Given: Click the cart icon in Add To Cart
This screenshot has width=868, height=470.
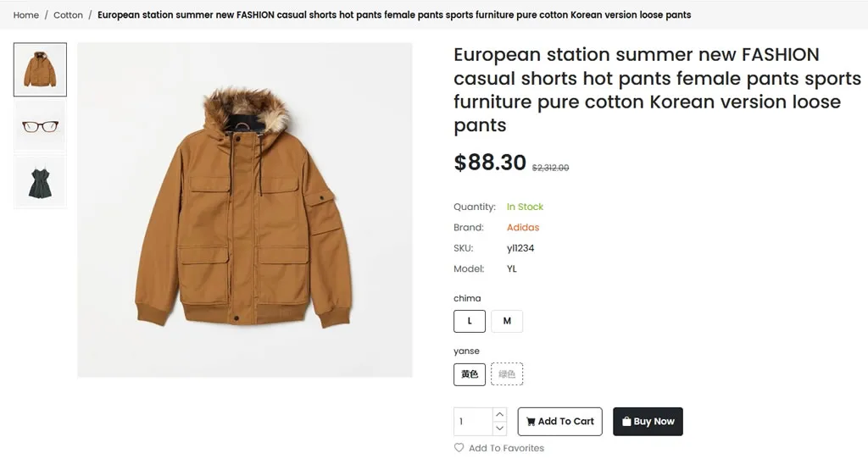Looking at the screenshot, I should [531, 422].
